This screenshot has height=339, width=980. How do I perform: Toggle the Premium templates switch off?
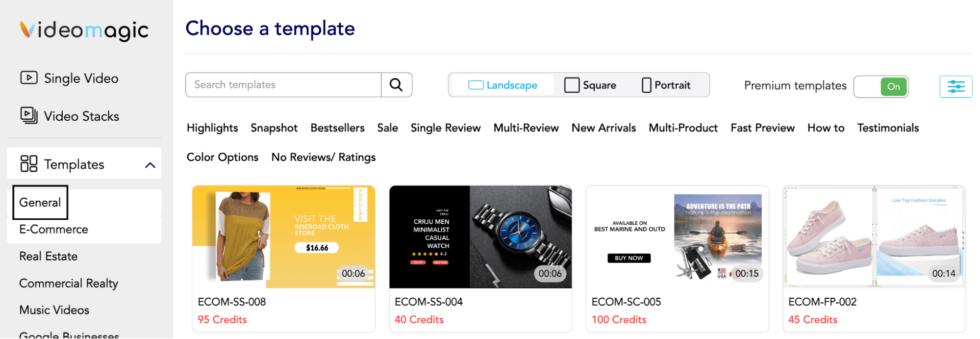click(x=881, y=87)
